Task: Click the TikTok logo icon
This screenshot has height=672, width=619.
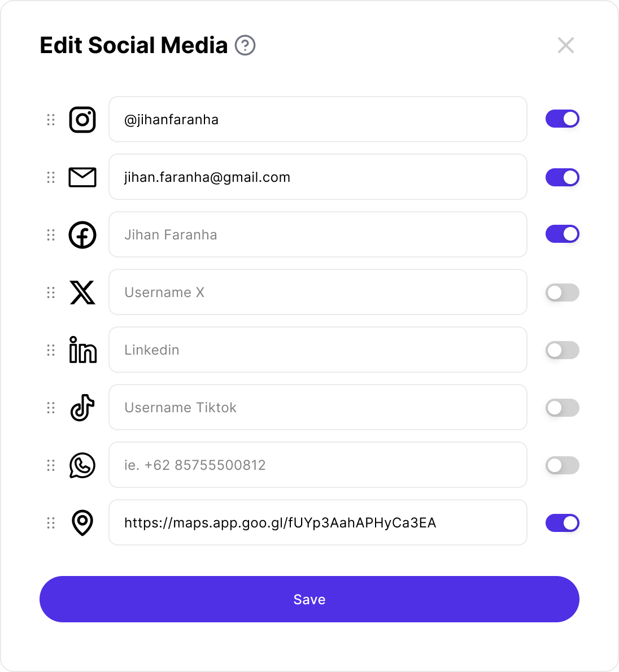Action: tap(82, 408)
